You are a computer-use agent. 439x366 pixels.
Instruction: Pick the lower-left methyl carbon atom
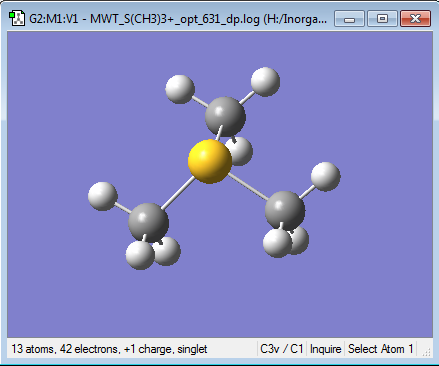point(148,222)
